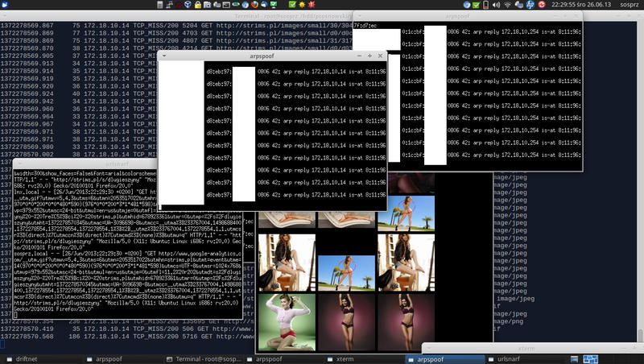Click green checkmark icon beside the sun icon
This screenshot has width=644, height=364.
pyautogui.click(x=292, y=5)
